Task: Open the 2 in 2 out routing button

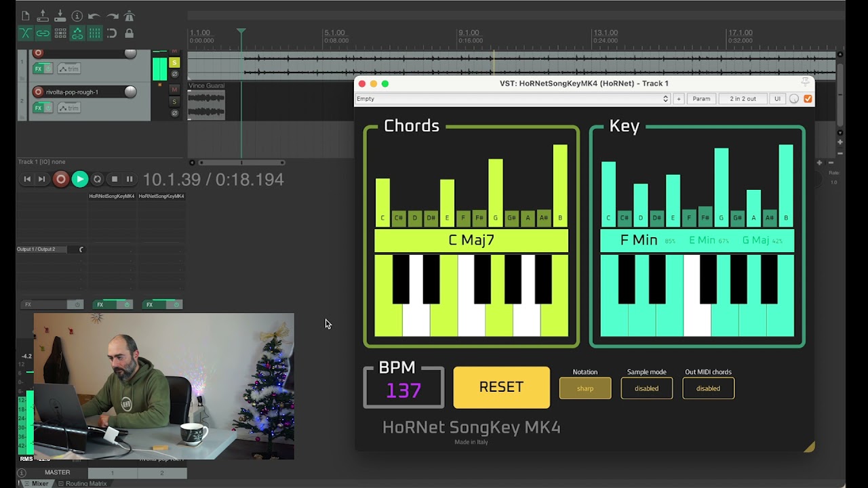Action: pos(743,99)
